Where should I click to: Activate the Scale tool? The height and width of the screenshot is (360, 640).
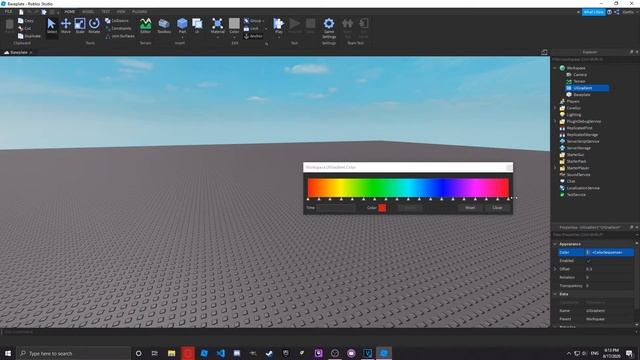coord(80,26)
